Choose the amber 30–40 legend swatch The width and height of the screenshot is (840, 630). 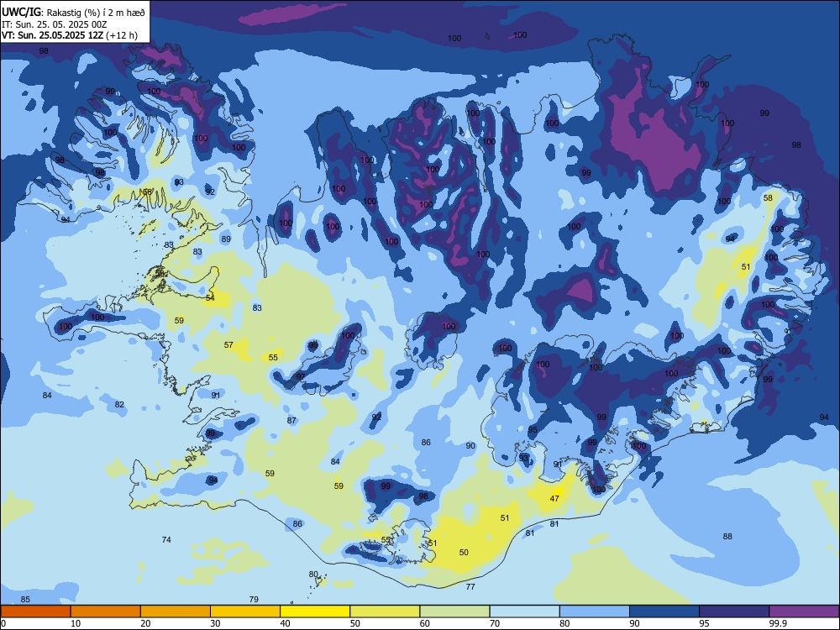[x=245, y=612]
